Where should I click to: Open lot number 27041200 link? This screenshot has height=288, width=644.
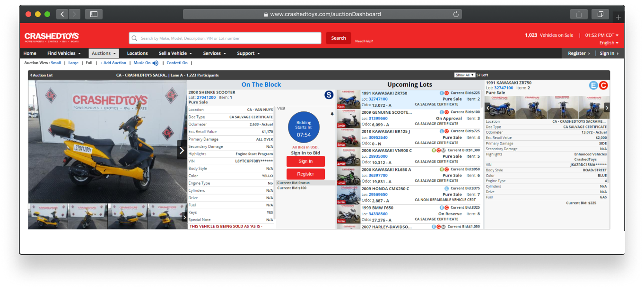[206, 97]
